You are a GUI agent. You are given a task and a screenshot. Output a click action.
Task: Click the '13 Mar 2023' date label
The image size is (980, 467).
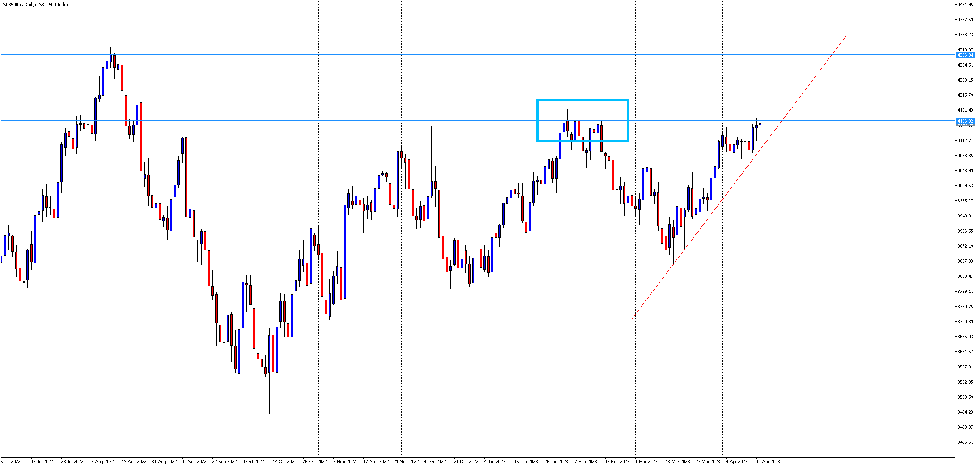pos(678,462)
